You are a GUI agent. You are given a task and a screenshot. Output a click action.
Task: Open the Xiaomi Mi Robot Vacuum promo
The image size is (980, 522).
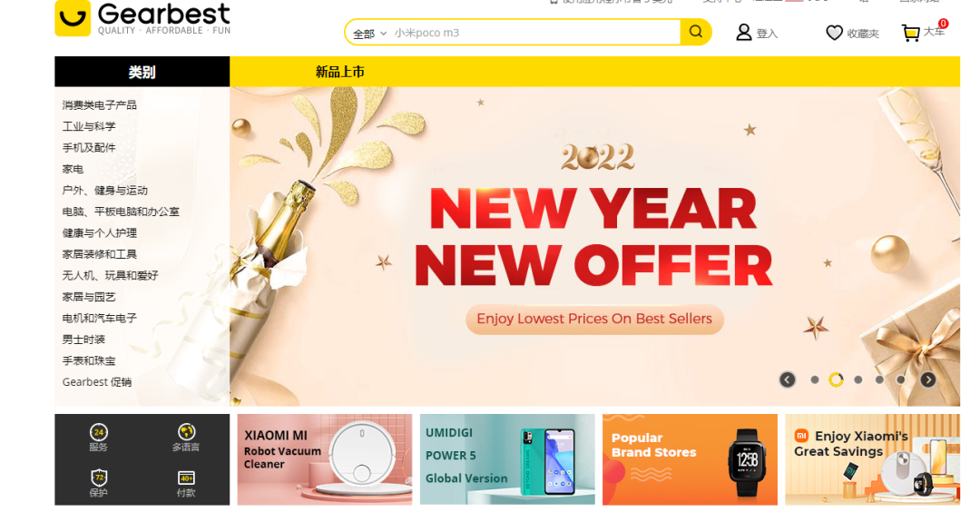324,459
